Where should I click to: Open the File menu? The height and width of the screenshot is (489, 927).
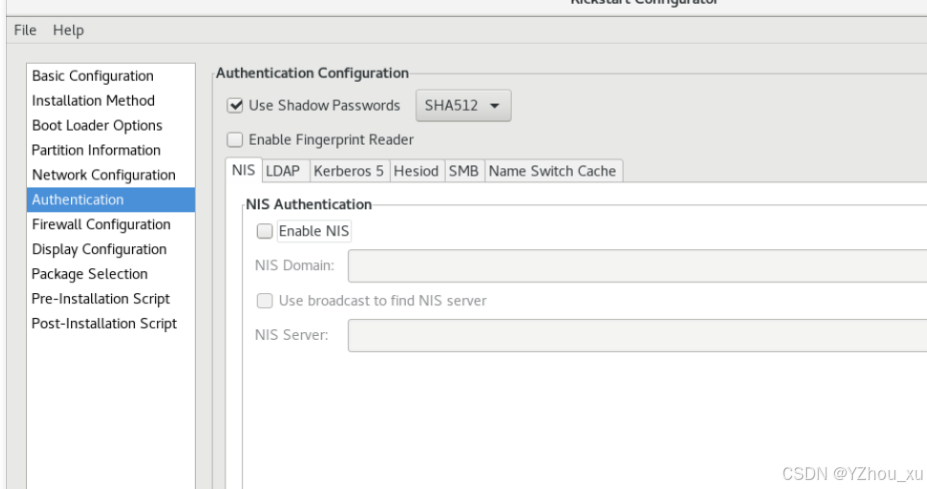[x=25, y=30]
